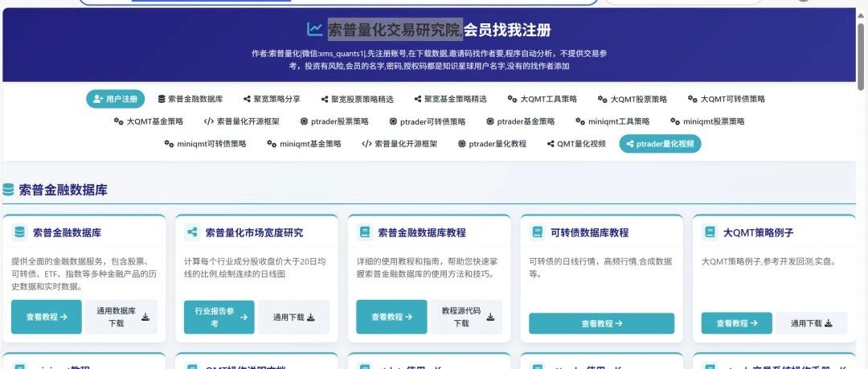This screenshot has height=369, width=868.
Task: Click 查看教程 in 大QMT策略例子 card
Action: (737, 323)
